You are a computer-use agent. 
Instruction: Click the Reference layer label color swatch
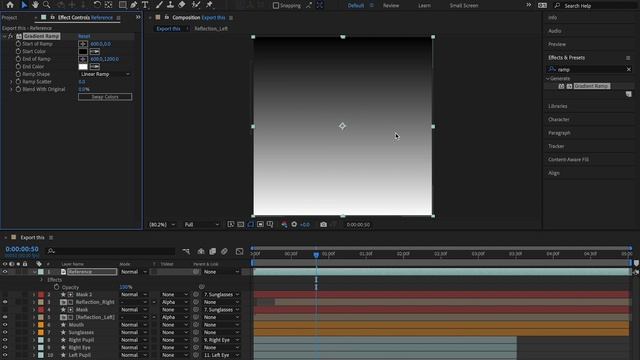(x=41, y=272)
